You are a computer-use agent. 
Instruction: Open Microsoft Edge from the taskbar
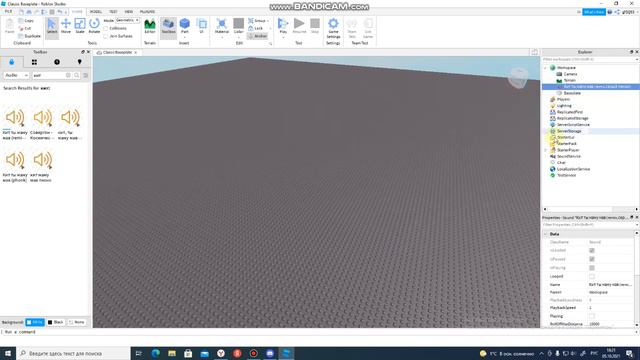(x=156, y=353)
